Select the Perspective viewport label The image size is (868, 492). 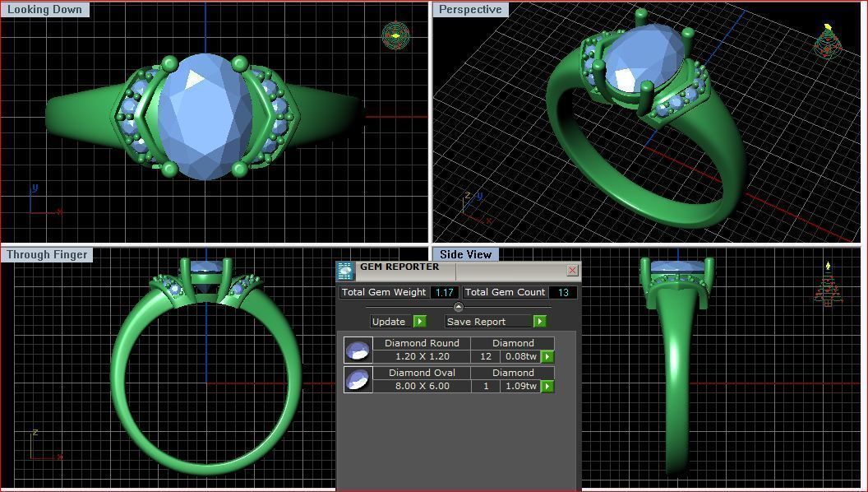pos(470,9)
